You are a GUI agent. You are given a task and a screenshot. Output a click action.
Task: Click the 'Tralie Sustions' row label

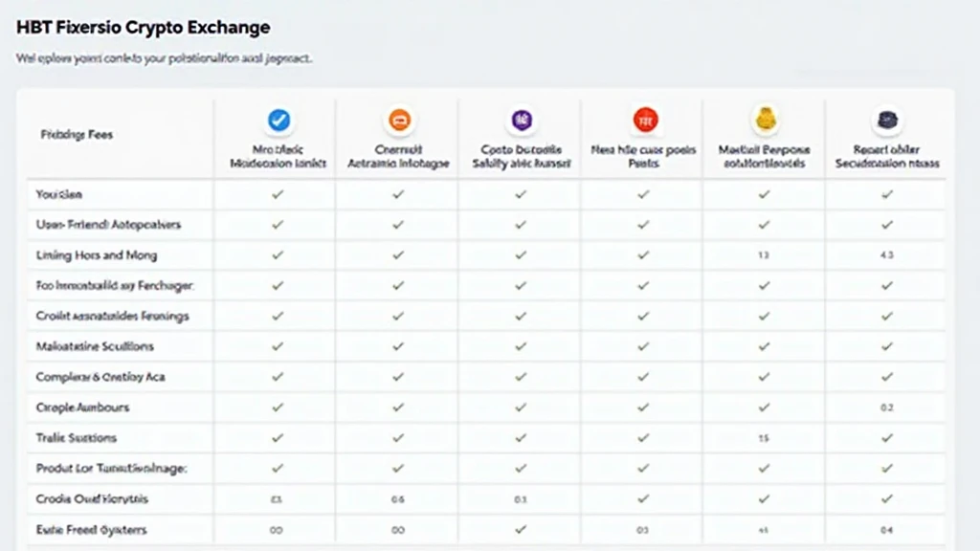(77, 438)
